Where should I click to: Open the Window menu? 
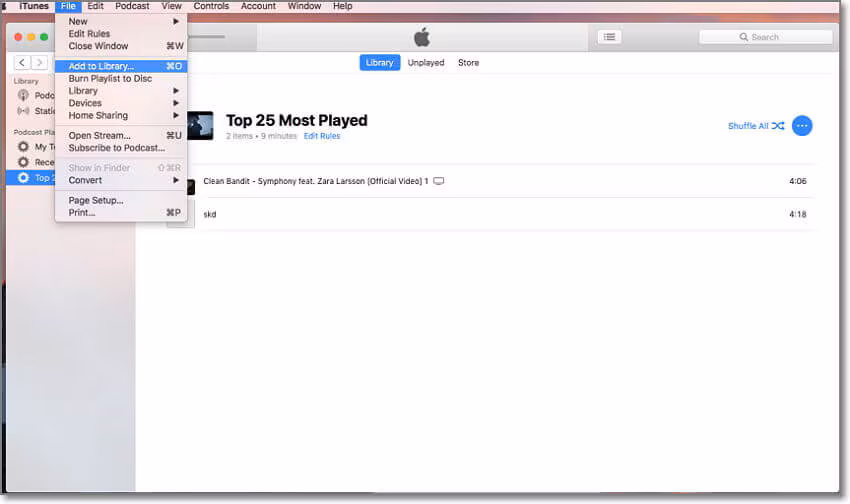pos(304,6)
